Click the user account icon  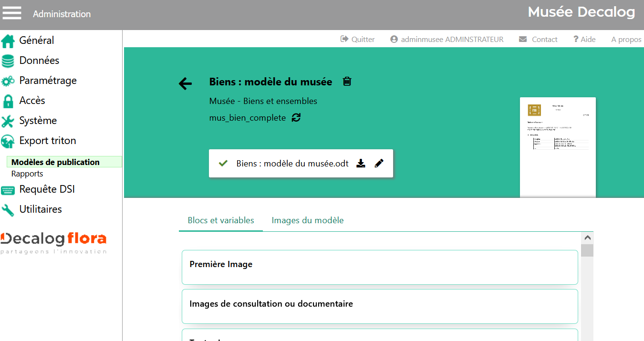(x=394, y=39)
